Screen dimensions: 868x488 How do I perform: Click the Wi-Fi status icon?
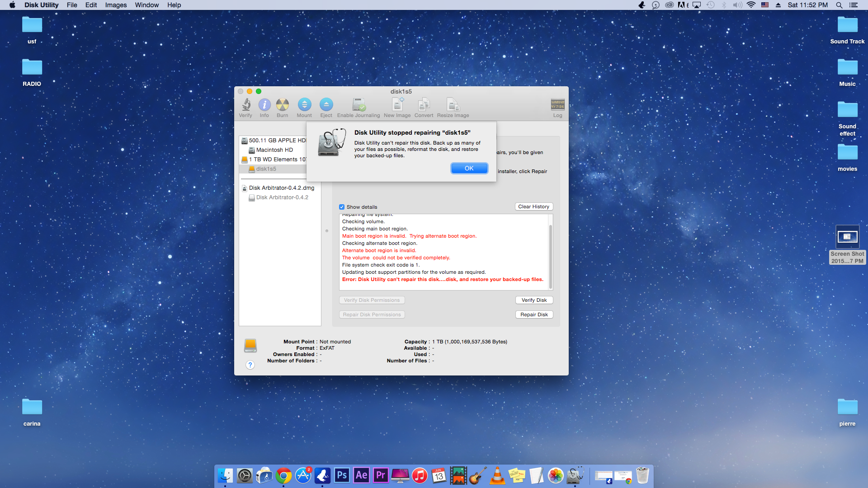[751, 5]
